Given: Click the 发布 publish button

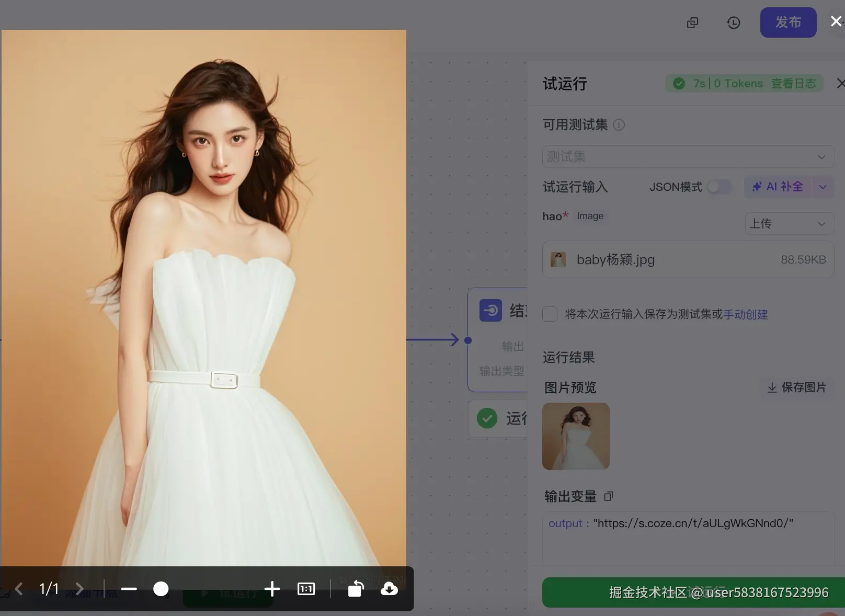Looking at the screenshot, I should [x=788, y=22].
